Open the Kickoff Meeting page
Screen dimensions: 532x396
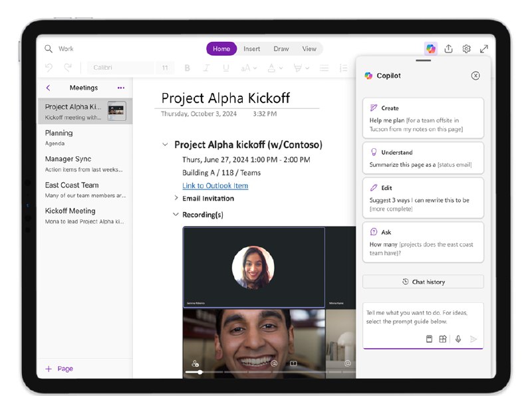pyautogui.click(x=85, y=216)
